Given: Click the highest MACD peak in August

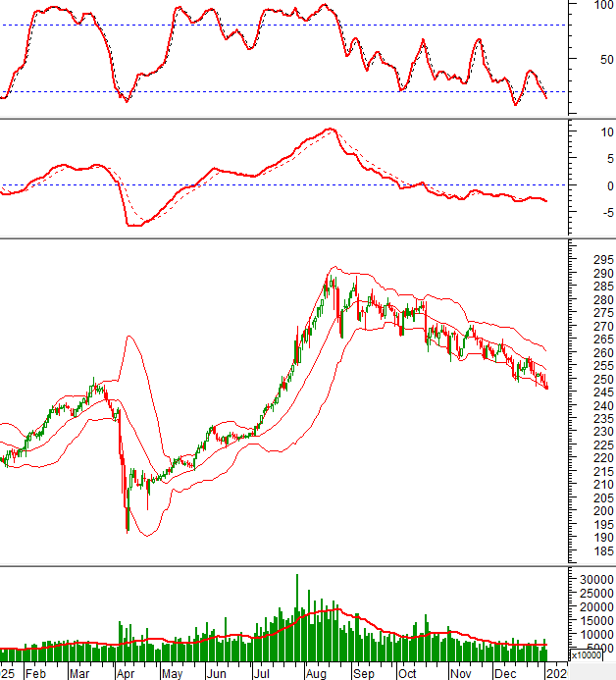Looking at the screenshot, I should coord(332,130).
